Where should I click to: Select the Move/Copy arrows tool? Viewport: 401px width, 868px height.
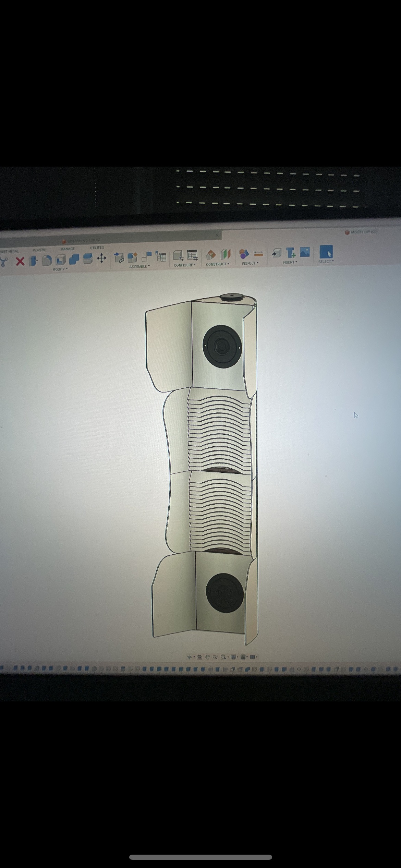click(x=101, y=258)
